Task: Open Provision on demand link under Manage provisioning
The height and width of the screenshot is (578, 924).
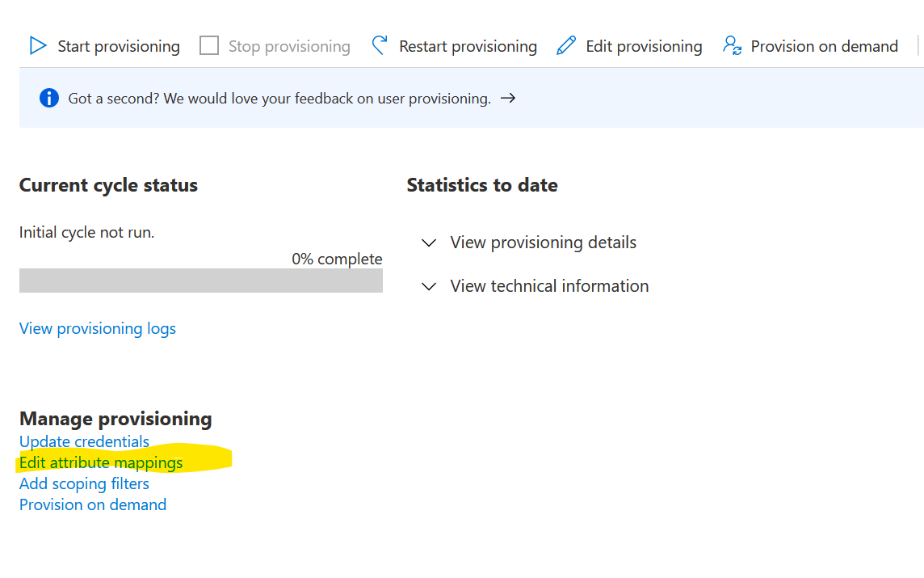Action: [x=93, y=505]
